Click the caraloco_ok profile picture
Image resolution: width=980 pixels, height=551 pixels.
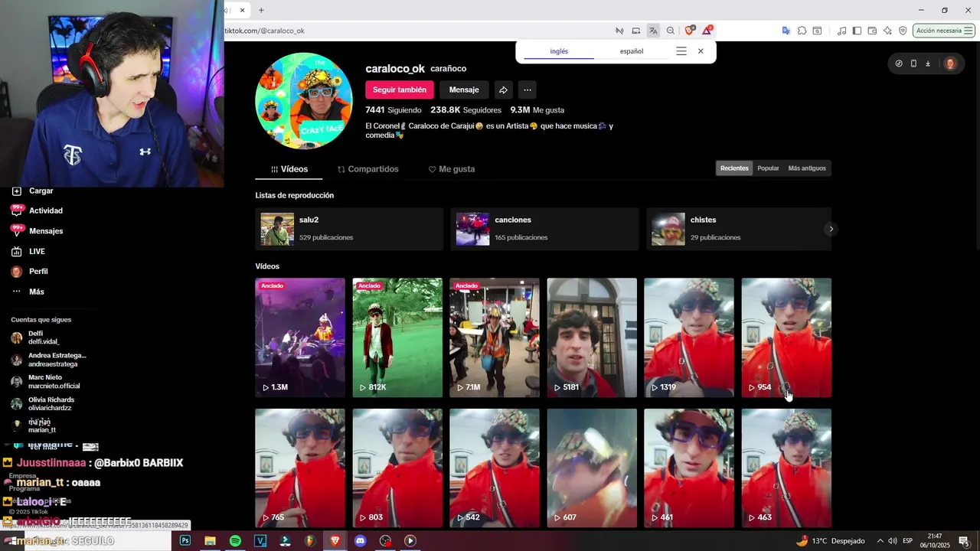point(304,101)
